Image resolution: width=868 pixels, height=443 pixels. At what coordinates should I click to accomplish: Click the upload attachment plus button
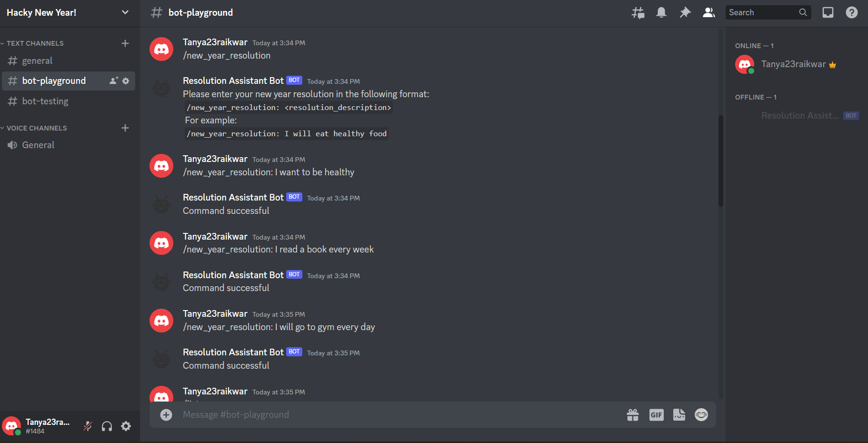coord(166,415)
